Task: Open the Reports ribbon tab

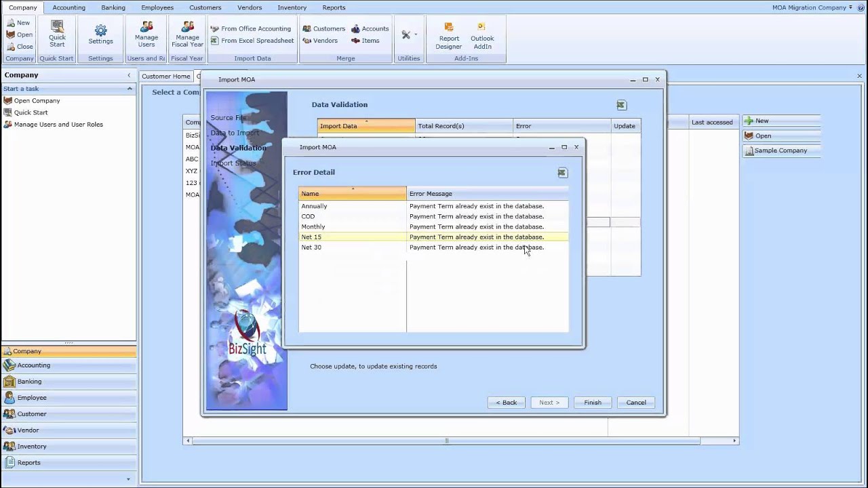Action: pyautogui.click(x=334, y=7)
